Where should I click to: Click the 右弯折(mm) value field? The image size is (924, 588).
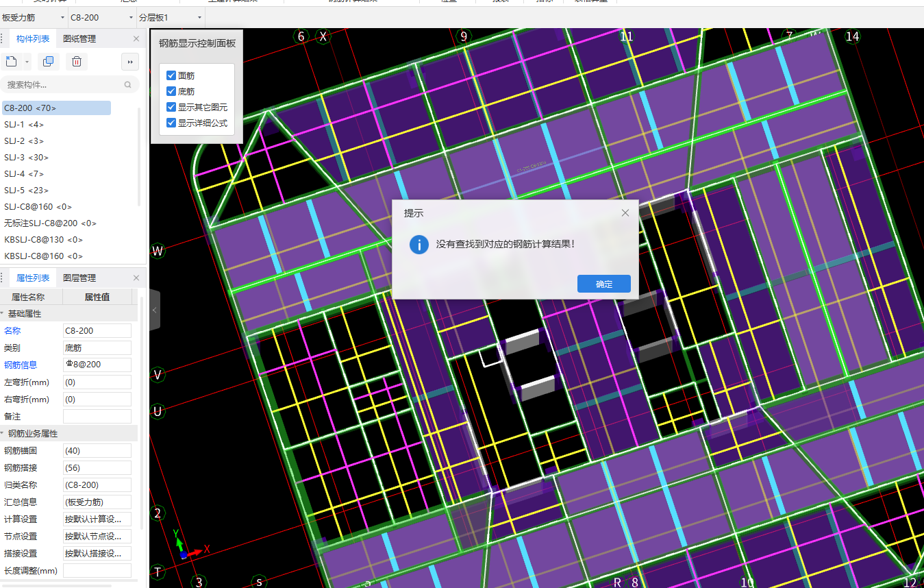[x=97, y=399]
